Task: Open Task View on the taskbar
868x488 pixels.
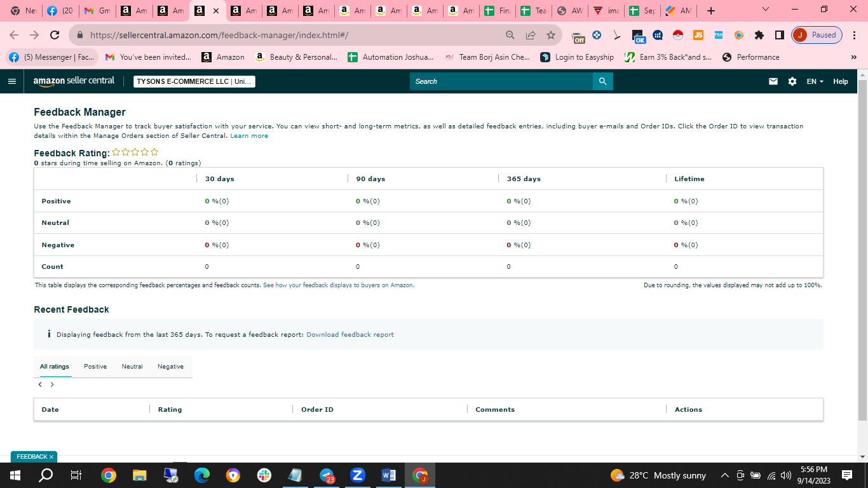Action: pyautogui.click(x=76, y=475)
